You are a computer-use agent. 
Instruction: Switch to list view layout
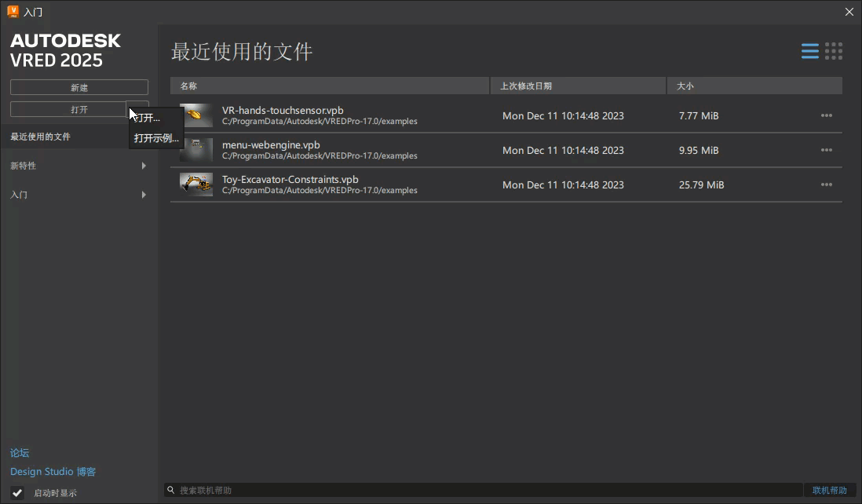point(809,51)
